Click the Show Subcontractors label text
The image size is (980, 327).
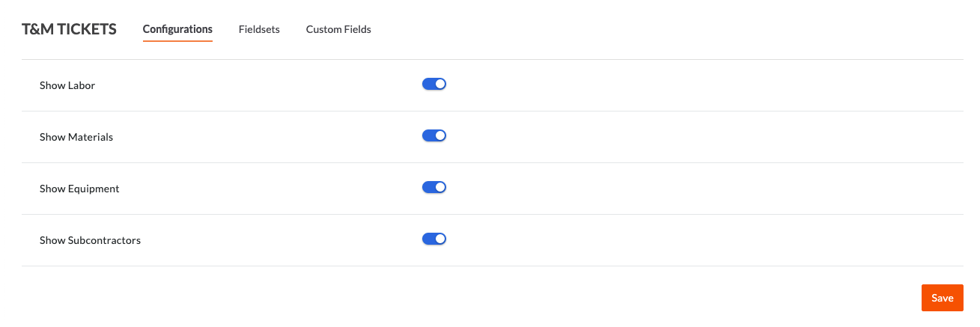[90, 240]
